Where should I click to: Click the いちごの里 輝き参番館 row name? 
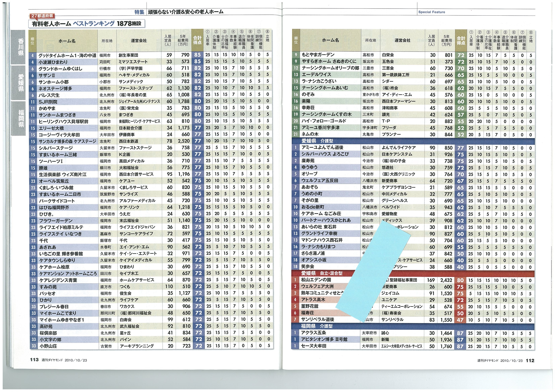click(x=61, y=254)
